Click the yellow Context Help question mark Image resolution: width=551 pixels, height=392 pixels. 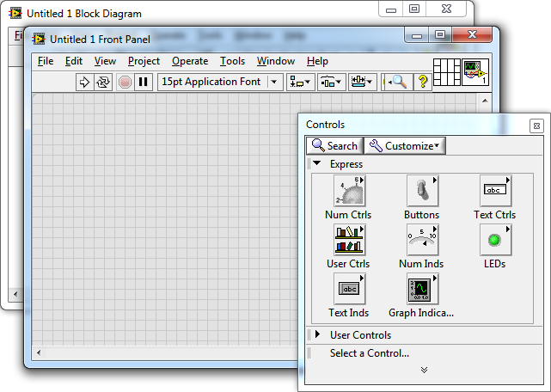423,83
